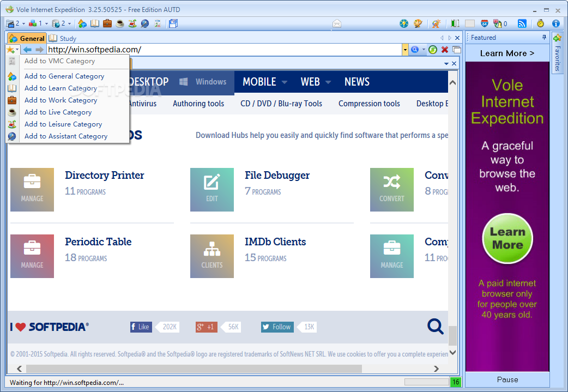Screen dimensions: 568x392
Task: Open the File Debugger hub link
Action: point(277,176)
